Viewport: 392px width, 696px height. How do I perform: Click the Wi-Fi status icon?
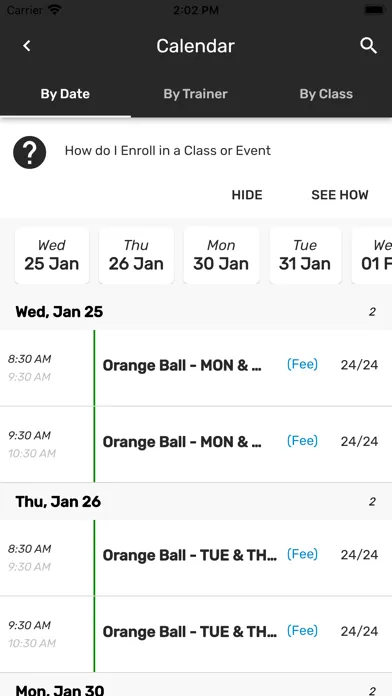tap(55, 10)
